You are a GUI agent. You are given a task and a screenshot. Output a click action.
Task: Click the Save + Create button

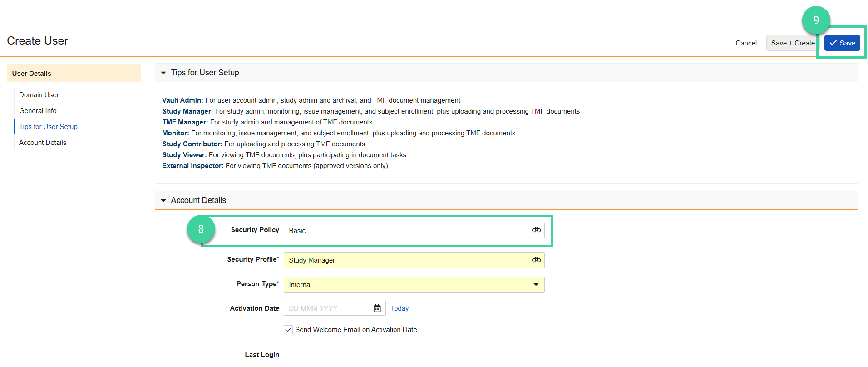click(x=793, y=43)
